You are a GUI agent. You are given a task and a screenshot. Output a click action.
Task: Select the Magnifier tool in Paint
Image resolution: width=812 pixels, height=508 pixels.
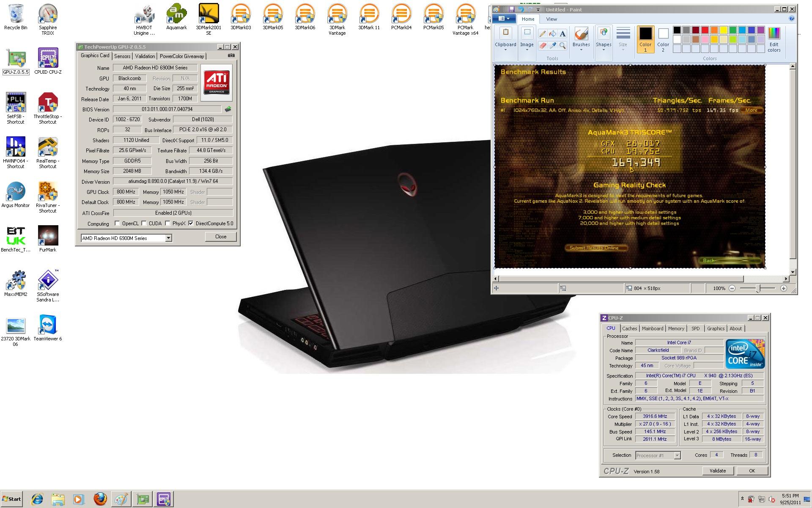(562, 45)
